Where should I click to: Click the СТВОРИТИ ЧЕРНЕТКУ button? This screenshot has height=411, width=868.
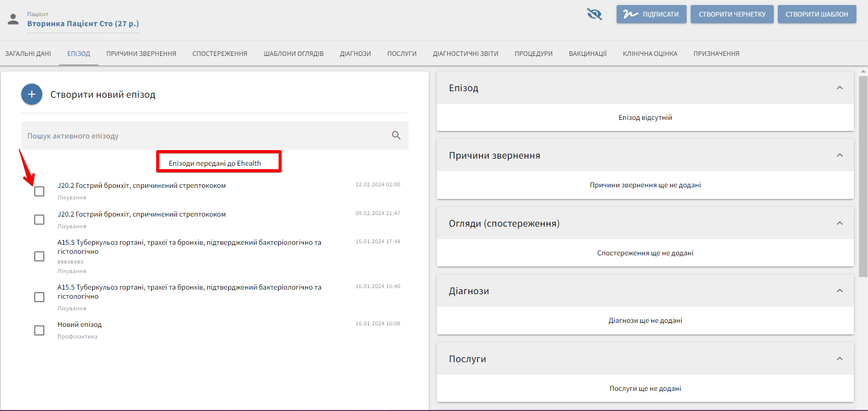(731, 14)
